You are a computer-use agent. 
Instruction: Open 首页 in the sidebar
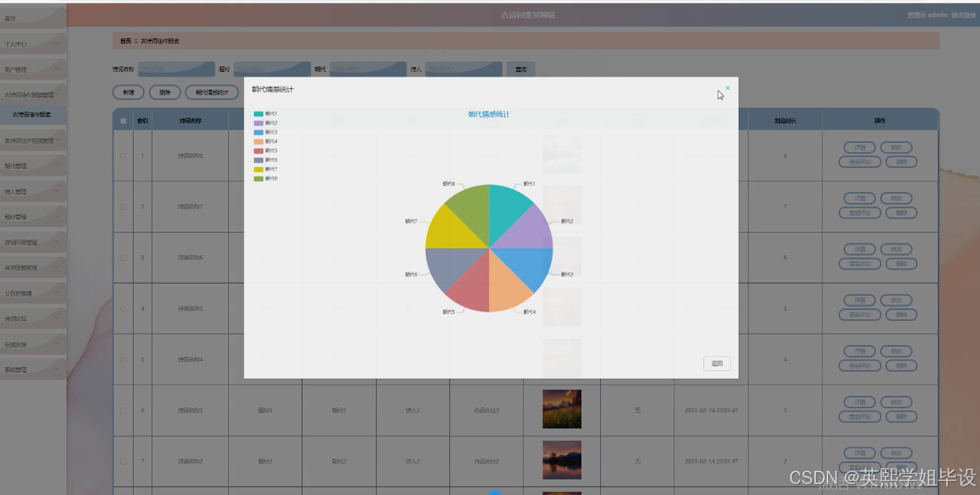[x=33, y=18]
